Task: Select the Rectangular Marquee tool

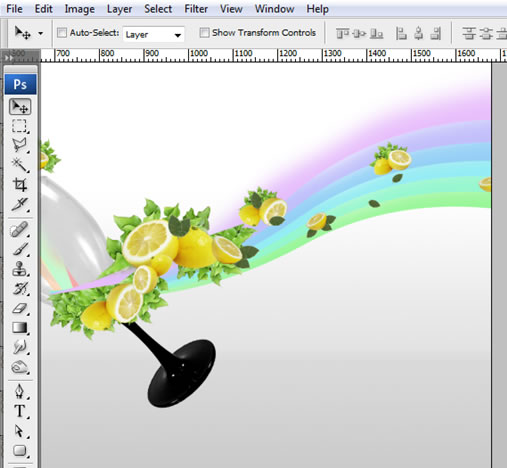Action: tap(20, 127)
